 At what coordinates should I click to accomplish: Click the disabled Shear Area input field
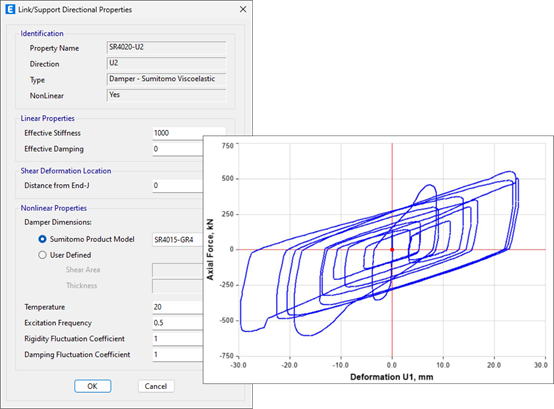click(x=178, y=270)
